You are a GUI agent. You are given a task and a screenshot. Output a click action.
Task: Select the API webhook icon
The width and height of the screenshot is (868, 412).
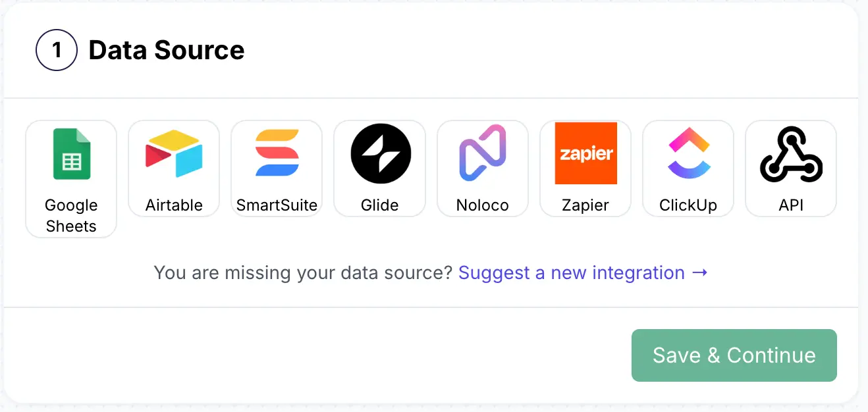790,153
